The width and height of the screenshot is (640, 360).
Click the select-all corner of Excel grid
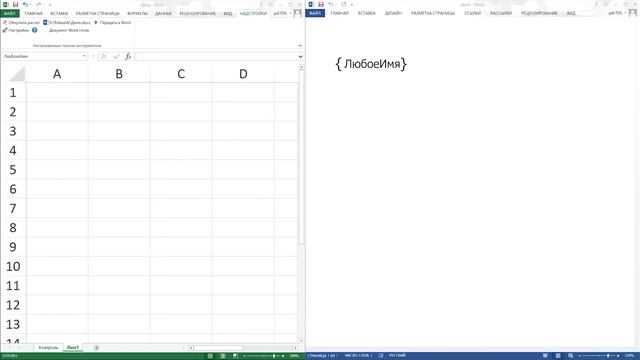pyautogui.click(x=17, y=74)
